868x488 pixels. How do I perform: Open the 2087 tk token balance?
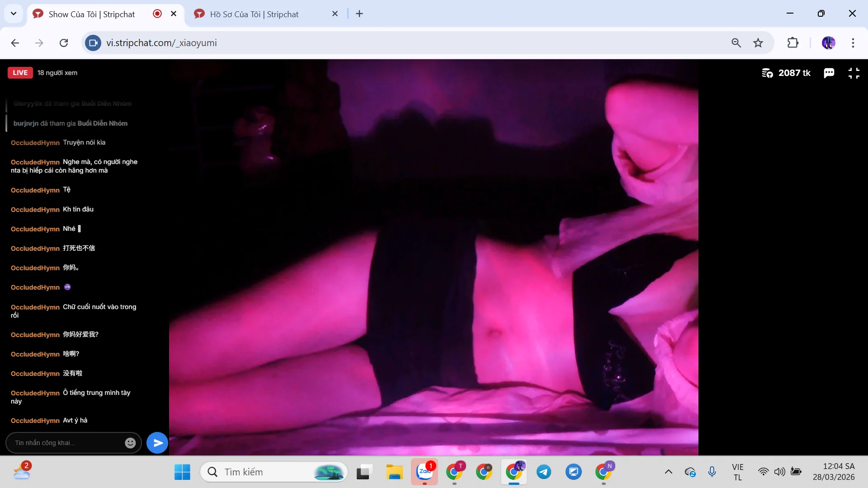coord(786,73)
